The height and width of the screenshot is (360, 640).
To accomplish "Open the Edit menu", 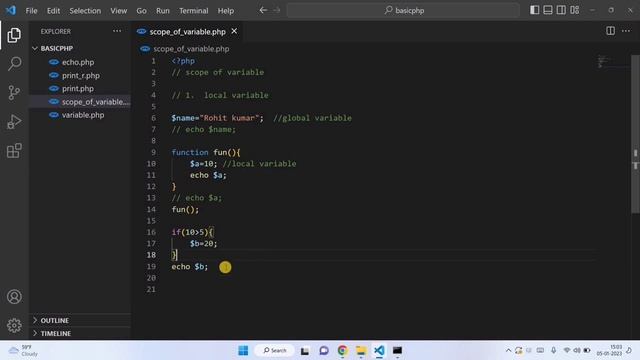I will pyautogui.click(x=53, y=11).
